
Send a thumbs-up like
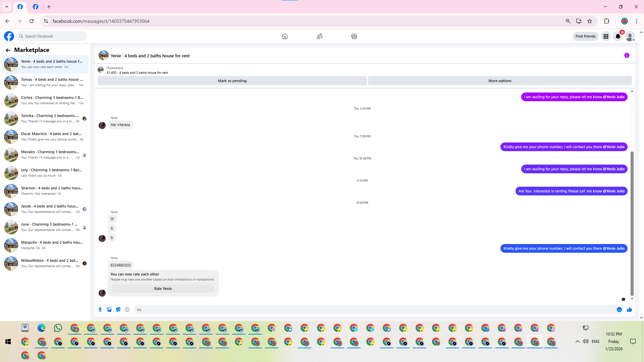629,310
